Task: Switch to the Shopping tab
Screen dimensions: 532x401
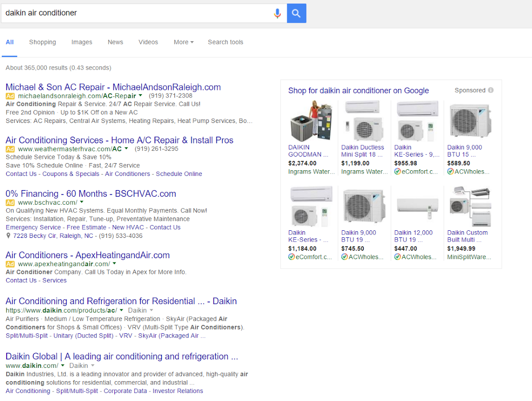Action: pyautogui.click(x=43, y=42)
